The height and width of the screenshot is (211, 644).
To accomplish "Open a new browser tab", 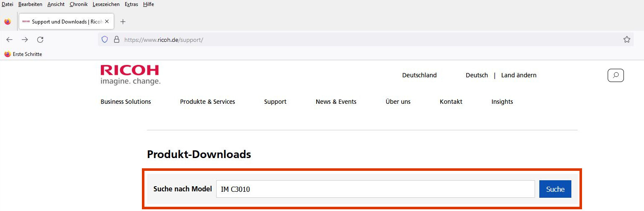I will coord(123,21).
